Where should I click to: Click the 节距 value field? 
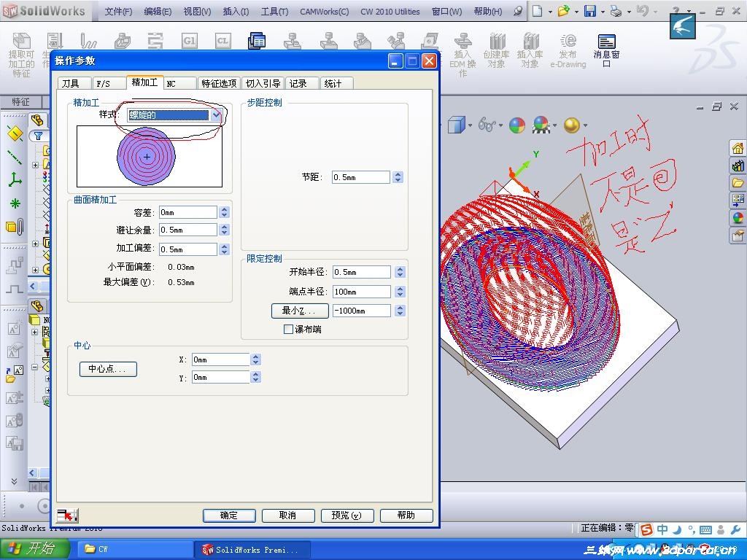pyautogui.click(x=360, y=177)
